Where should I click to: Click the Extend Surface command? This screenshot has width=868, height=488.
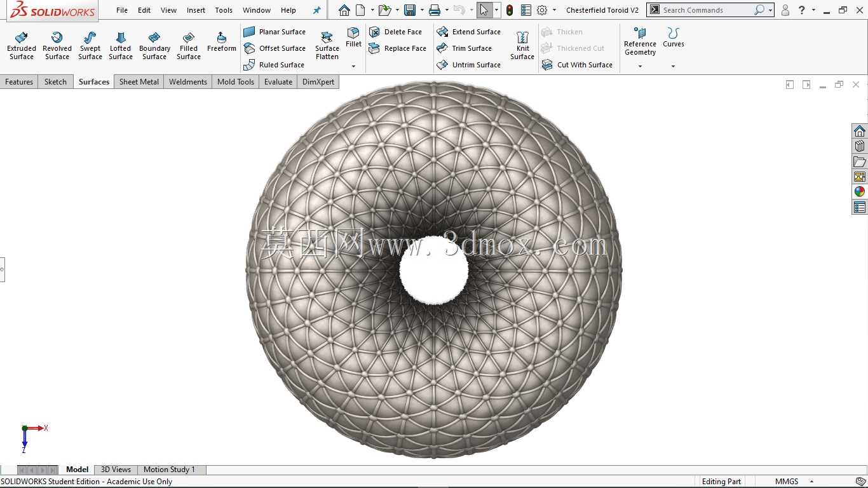point(469,32)
